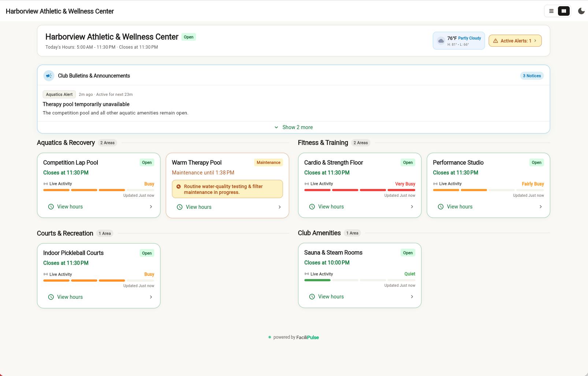Open the FaciliPulse powered-by link
588x376 pixels.
(x=308, y=337)
